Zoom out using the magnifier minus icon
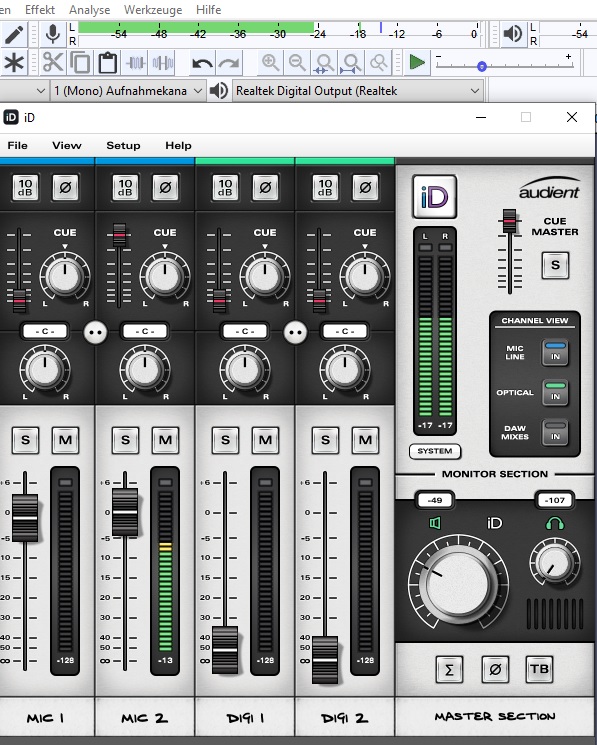The image size is (597, 745). [x=297, y=62]
